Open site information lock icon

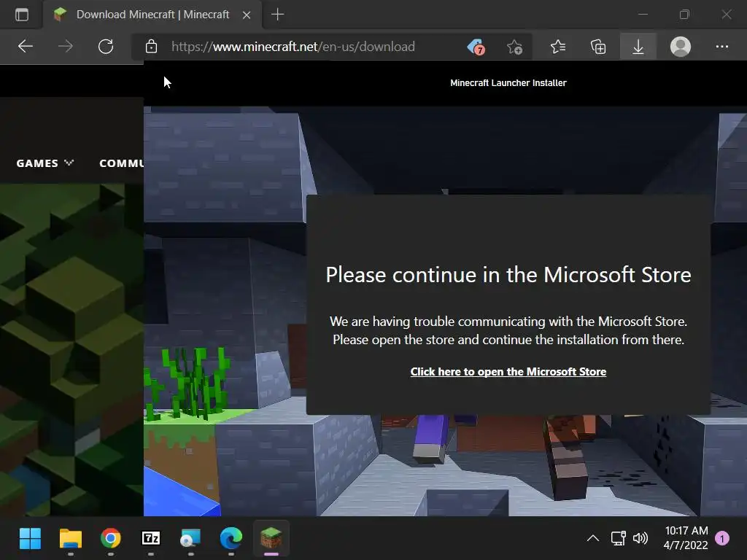pos(151,46)
